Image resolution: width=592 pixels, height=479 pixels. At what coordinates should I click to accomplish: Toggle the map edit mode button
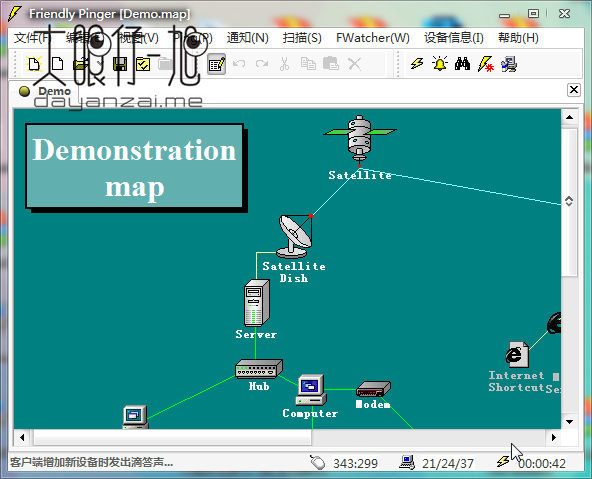click(216, 64)
